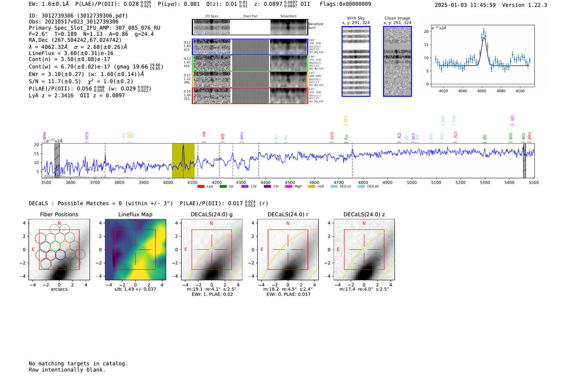Screen dimensions: 576x392
Task: Click the Gaussian fit emission line plot
Action: pos(482,56)
